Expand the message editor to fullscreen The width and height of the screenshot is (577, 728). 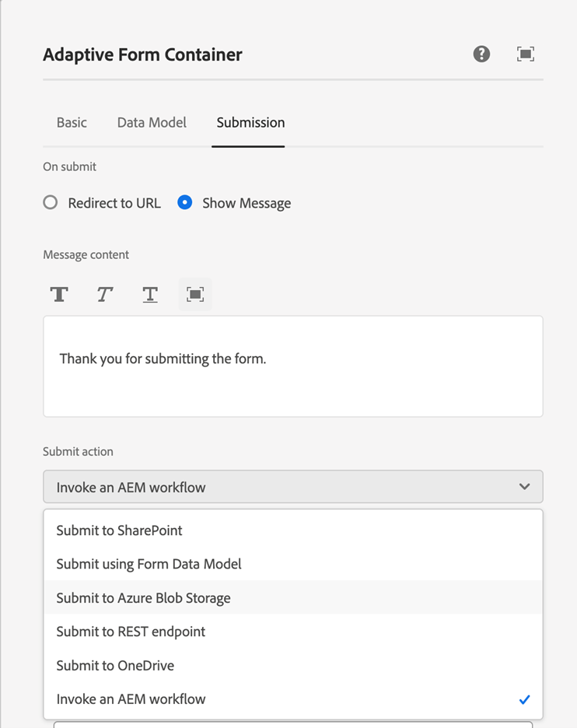click(195, 295)
